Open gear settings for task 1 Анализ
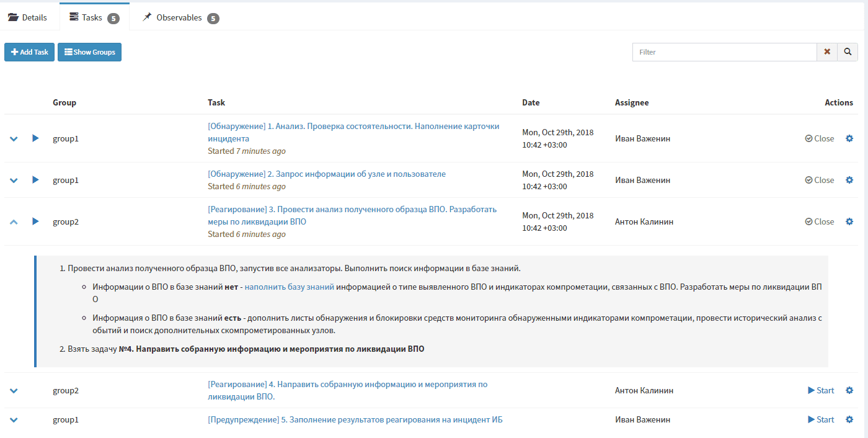This screenshot has width=868, height=438. [x=849, y=138]
